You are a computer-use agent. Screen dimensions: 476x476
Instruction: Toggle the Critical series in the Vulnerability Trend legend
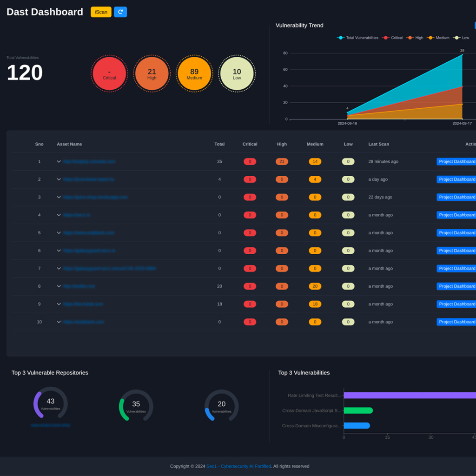pos(396,38)
